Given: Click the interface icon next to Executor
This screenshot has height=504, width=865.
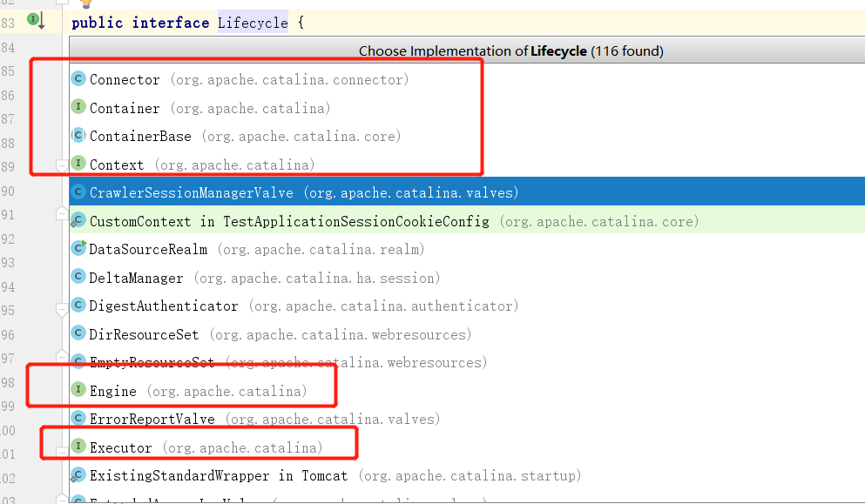Looking at the screenshot, I should pos(78,446).
